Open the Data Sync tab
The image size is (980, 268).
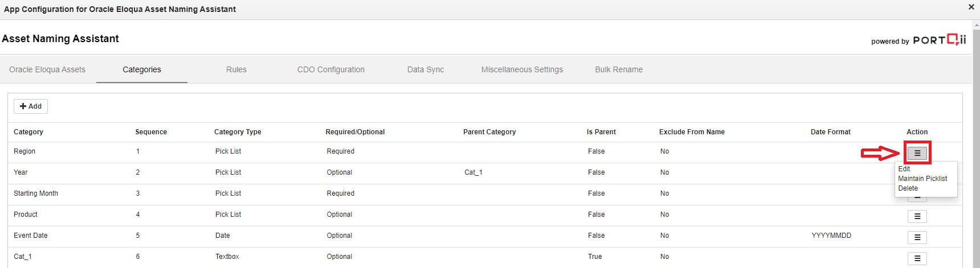[x=426, y=69]
